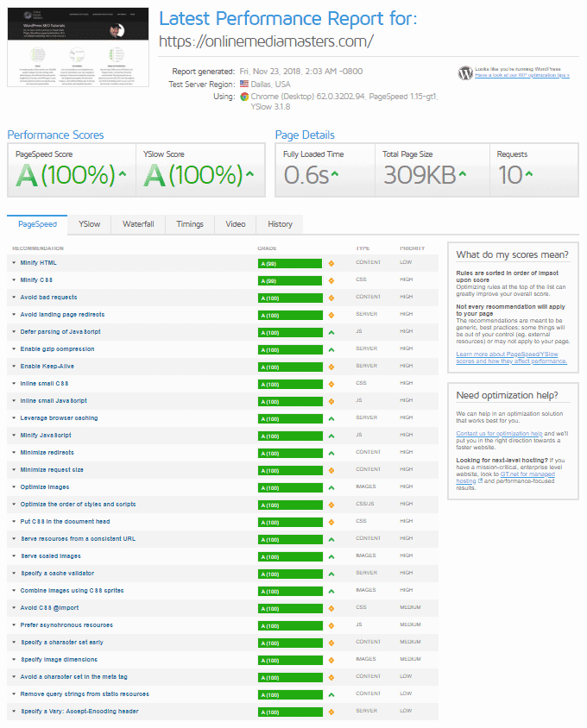Click the Recommendation column header

click(x=38, y=248)
